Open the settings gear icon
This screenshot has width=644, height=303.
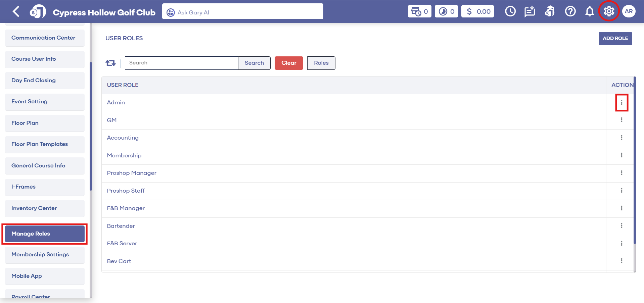point(609,11)
